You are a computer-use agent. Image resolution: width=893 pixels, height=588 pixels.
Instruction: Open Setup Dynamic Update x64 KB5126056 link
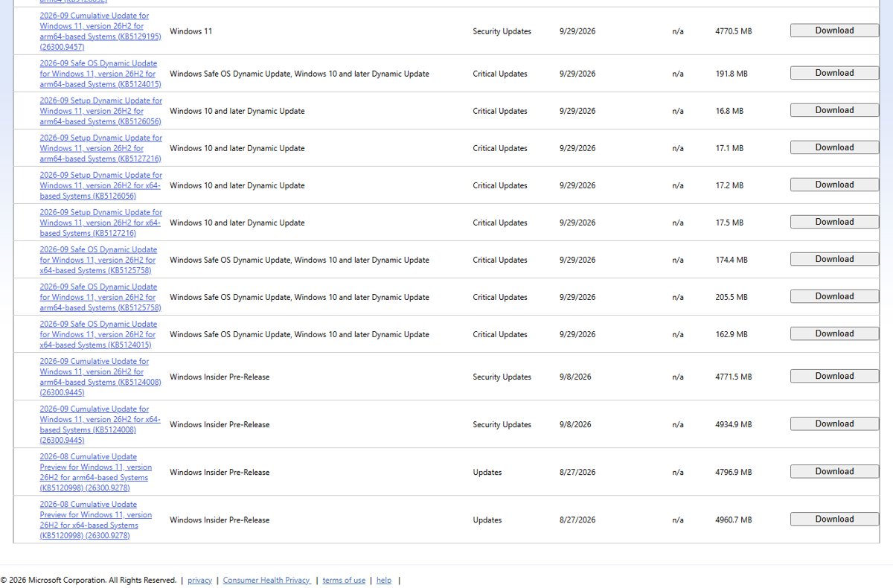pyautogui.click(x=100, y=185)
